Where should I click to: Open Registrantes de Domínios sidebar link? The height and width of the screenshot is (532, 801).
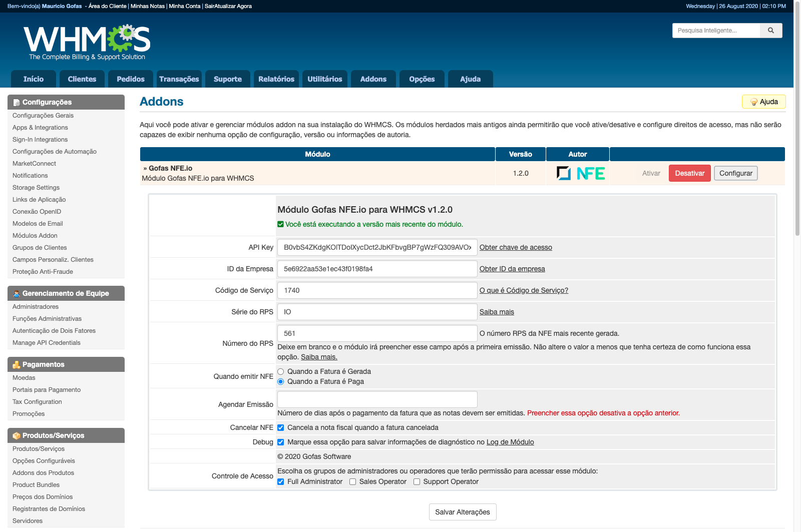click(x=49, y=509)
